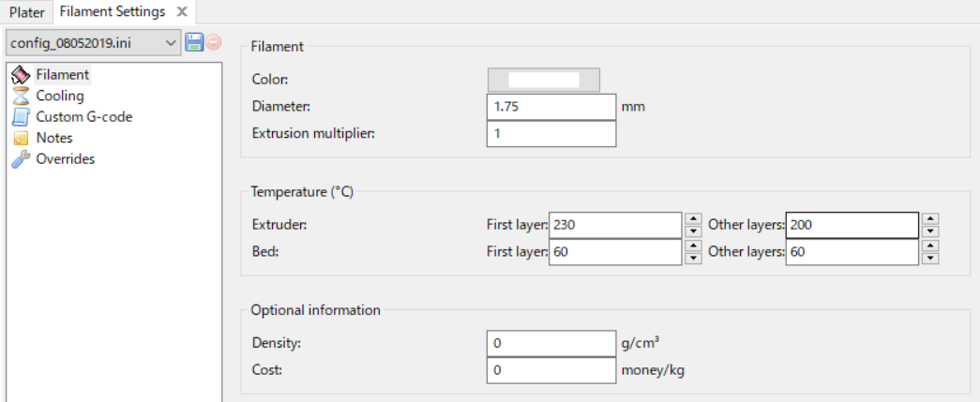The height and width of the screenshot is (402, 980).
Task: Close the Filament Settings tab with the X
Action: click(181, 11)
